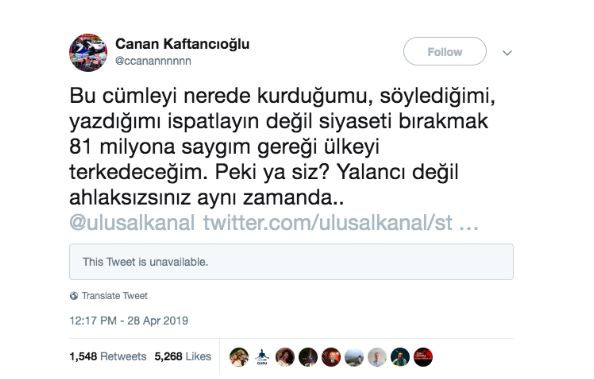Screen dimensions: 594x379
Task: Open the red-background avatar, fifth in the row
Action: click(x=331, y=357)
